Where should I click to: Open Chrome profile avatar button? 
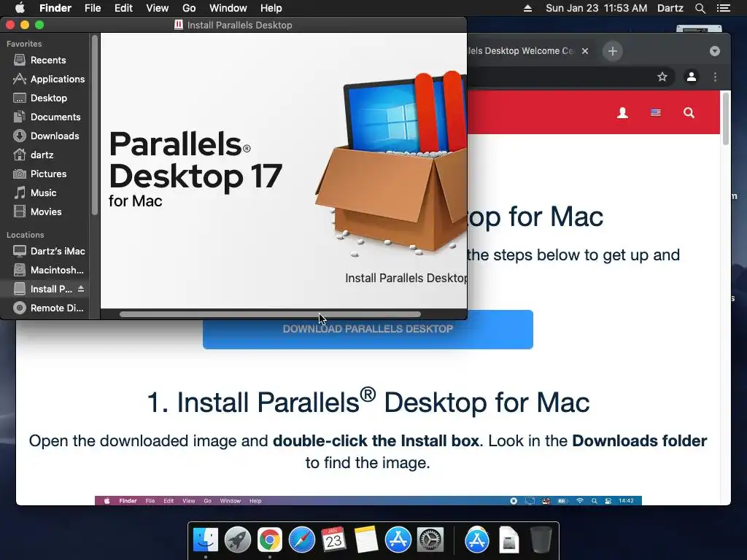tap(692, 77)
